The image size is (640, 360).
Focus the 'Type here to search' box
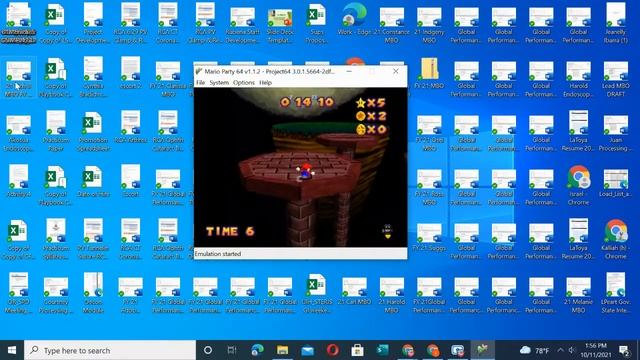110,350
